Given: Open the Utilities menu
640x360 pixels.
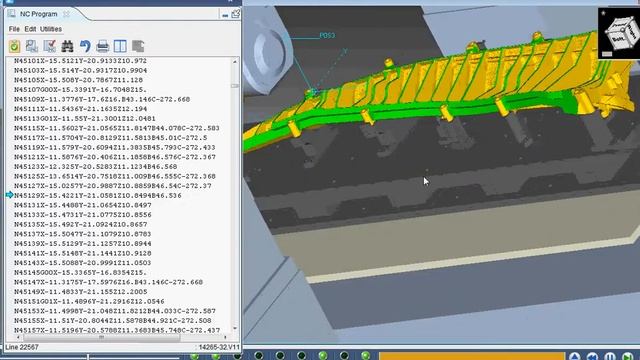Looking at the screenshot, I should tap(51, 29).
